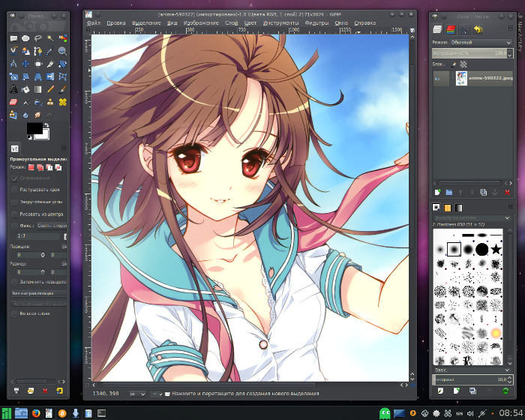The image size is (525, 420).
Task: Select the Zoom magnifier tool
Action: point(62,51)
